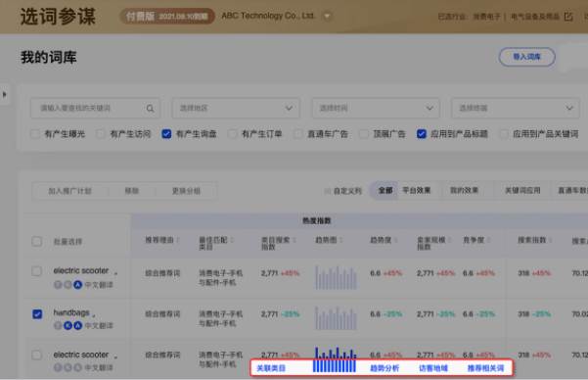The image size is (588, 380).
Task: Switch to the 关键词应用 tab
Action: coord(522,190)
